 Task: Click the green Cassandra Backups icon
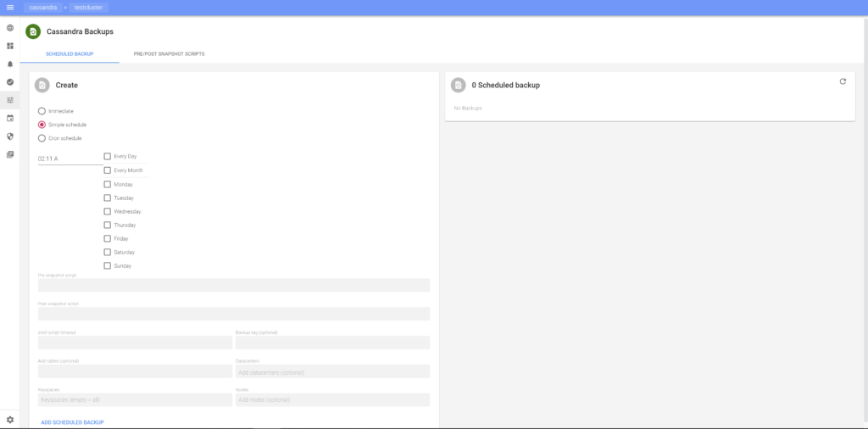coord(33,31)
